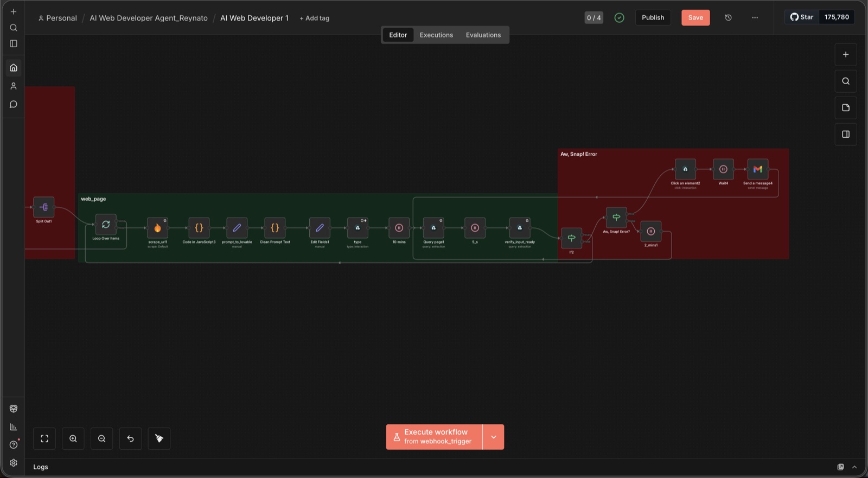This screenshot has width=868, height=478.
Task: Open node search magnifier on right
Action: pyautogui.click(x=846, y=81)
